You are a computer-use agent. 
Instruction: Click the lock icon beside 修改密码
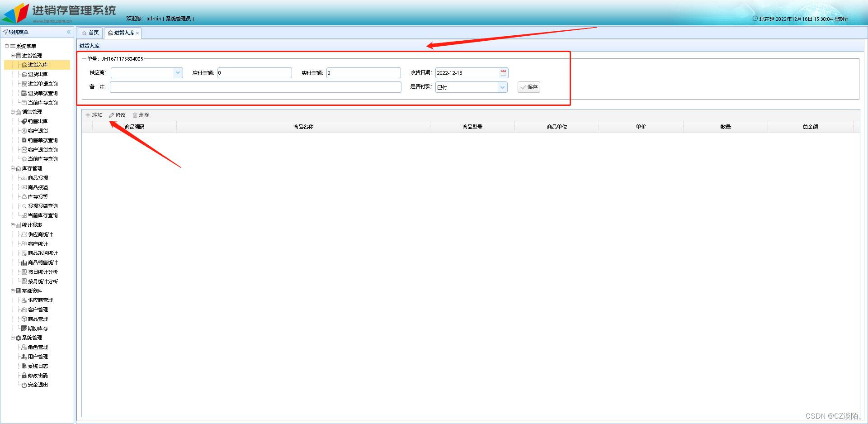(x=24, y=376)
